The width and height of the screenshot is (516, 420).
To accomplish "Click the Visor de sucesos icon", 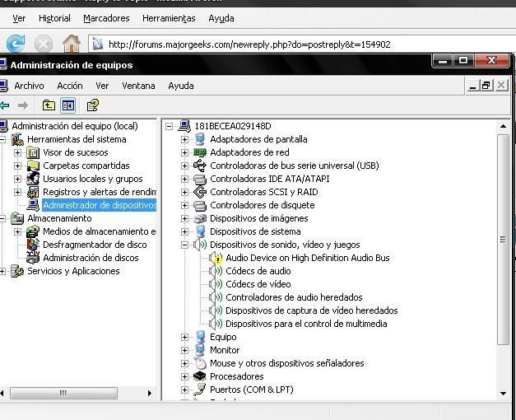I will 33,152.
